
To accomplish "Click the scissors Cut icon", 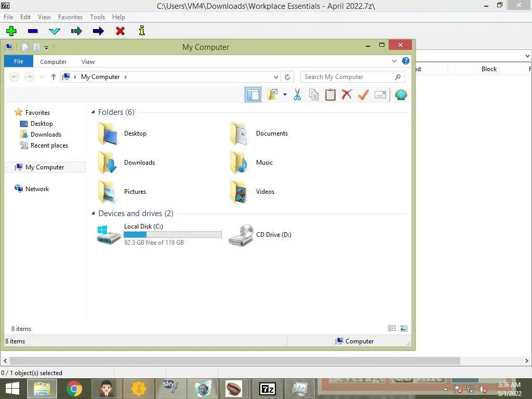I will coord(297,95).
